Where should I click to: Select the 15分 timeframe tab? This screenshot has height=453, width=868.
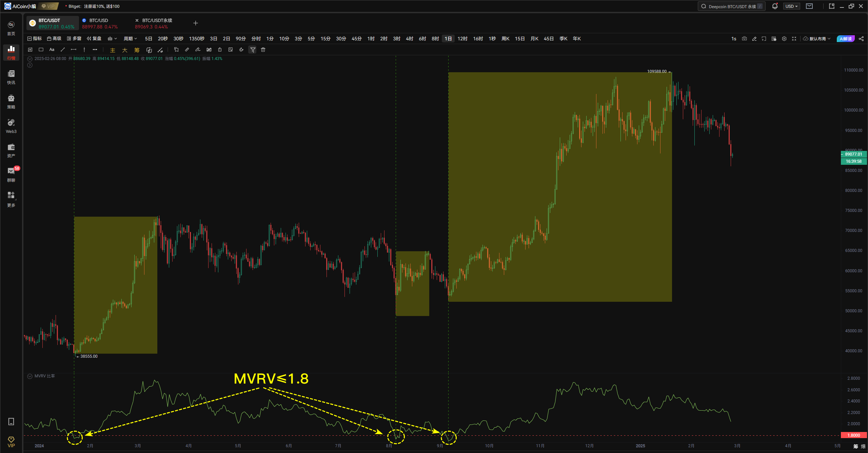coord(325,39)
